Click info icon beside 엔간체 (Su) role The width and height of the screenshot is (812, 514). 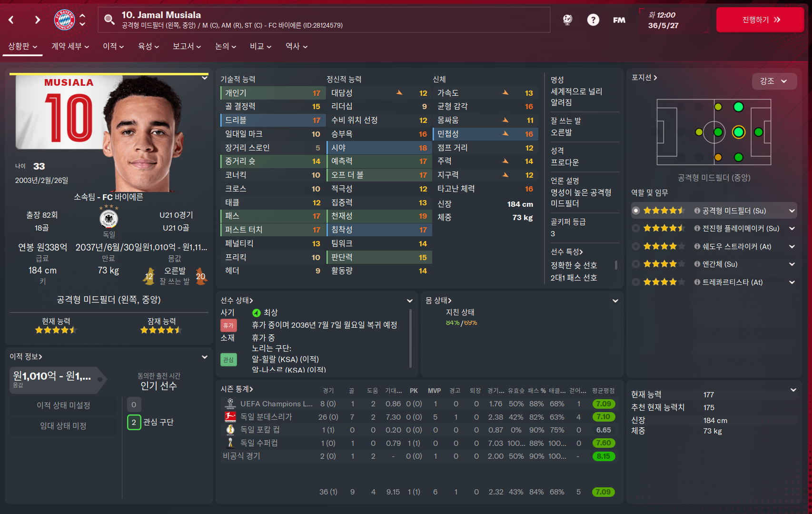pyautogui.click(x=697, y=264)
